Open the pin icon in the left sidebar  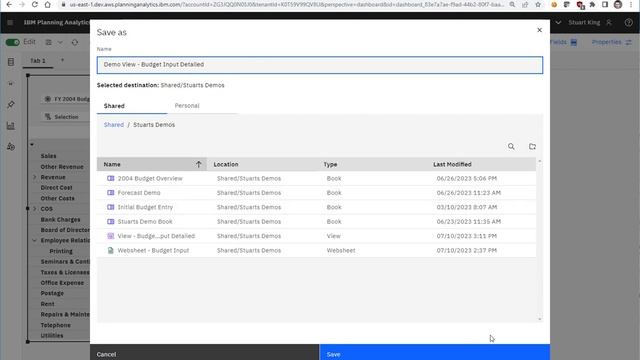[x=11, y=104]
